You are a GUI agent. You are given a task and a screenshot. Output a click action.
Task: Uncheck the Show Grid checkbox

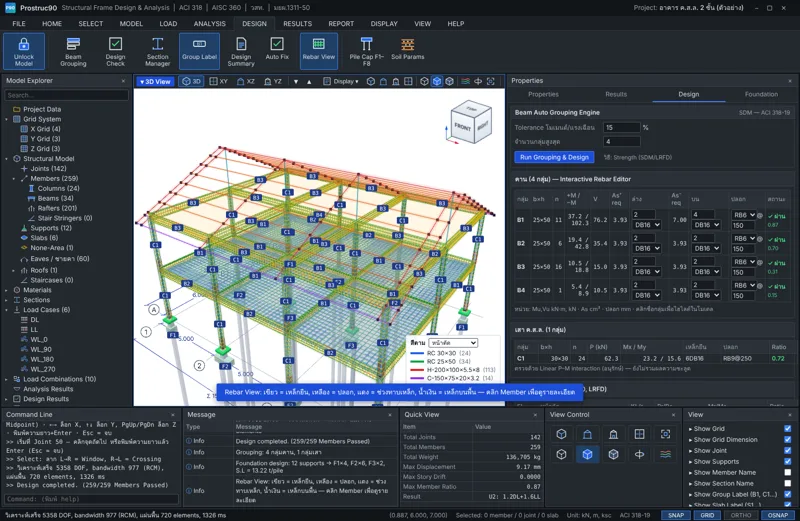coord(788,429)
